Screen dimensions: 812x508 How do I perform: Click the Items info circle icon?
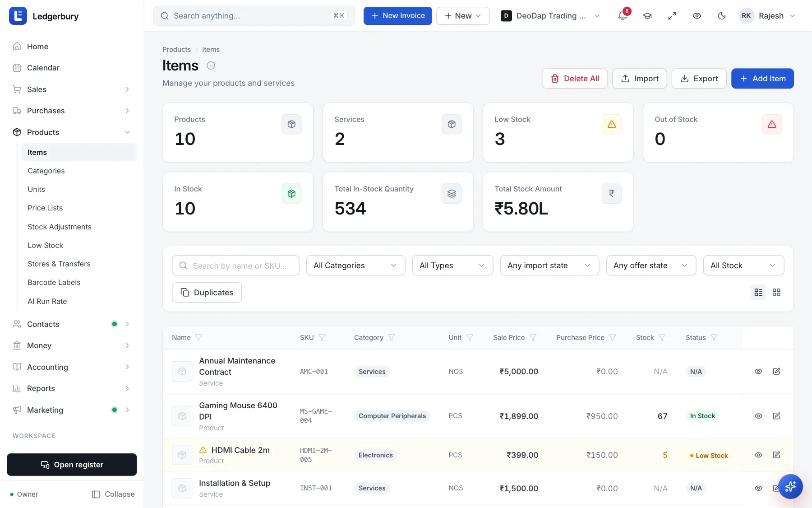(211, 65)
